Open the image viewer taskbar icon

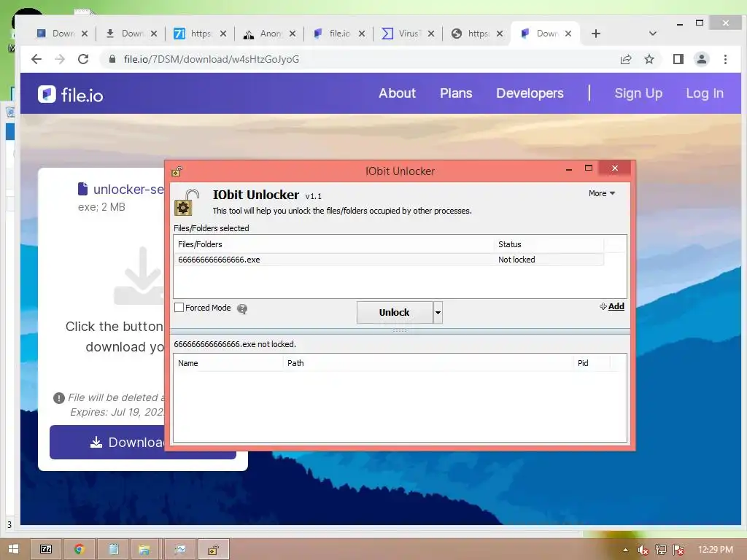(x=179, y=549)
